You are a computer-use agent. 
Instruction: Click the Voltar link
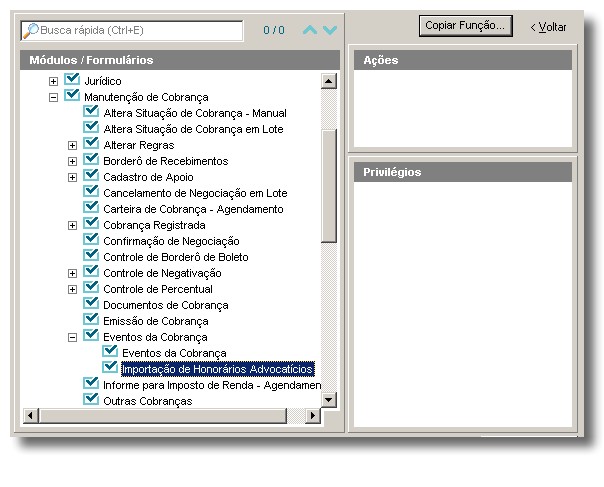pyautogui.click(x=548, y=27)
